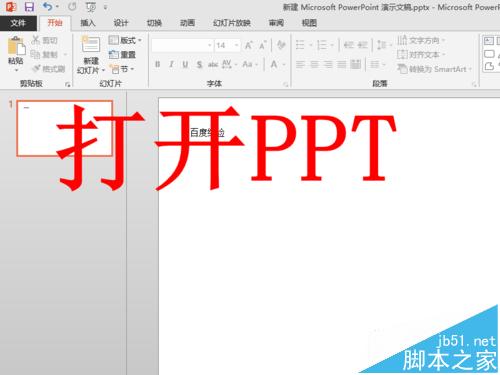Switch to the 插入 (Insert) tab
The height and width of the screenshot is (375, 500).
[x=88, y=23]
